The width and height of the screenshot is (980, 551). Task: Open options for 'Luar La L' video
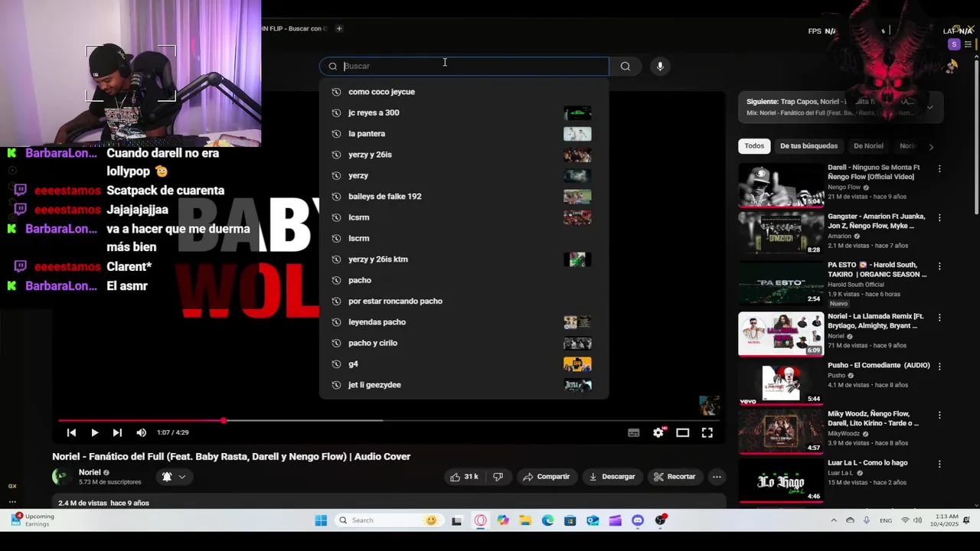click(x=939, y=464)
